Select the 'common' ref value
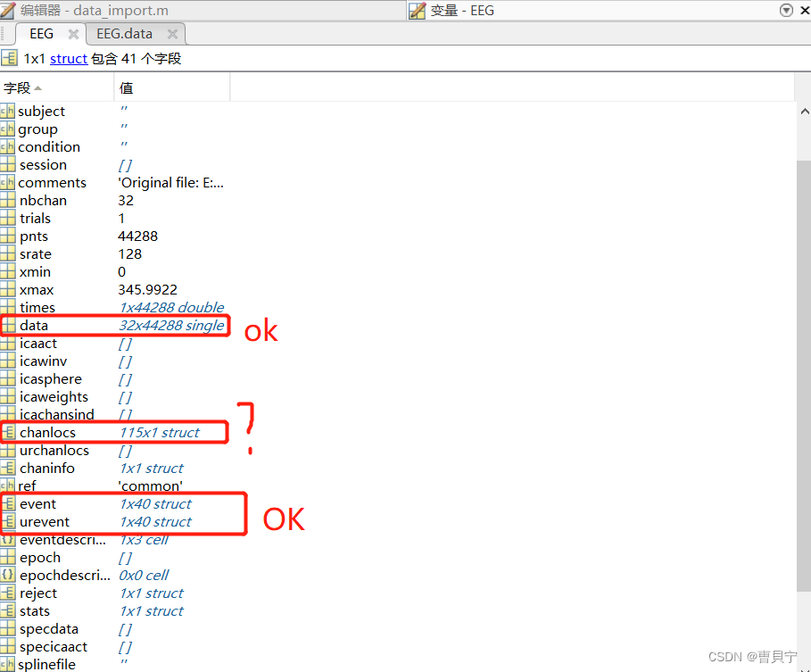811x672 pixels. point(151,486)
